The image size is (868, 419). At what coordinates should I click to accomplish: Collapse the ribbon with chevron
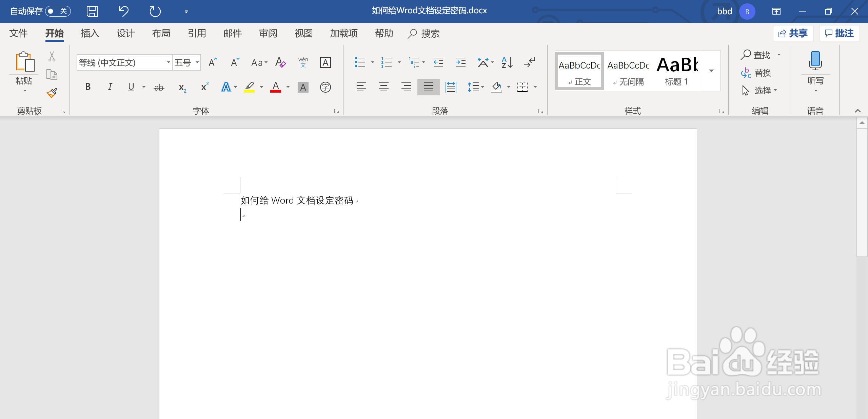[858, 111]
